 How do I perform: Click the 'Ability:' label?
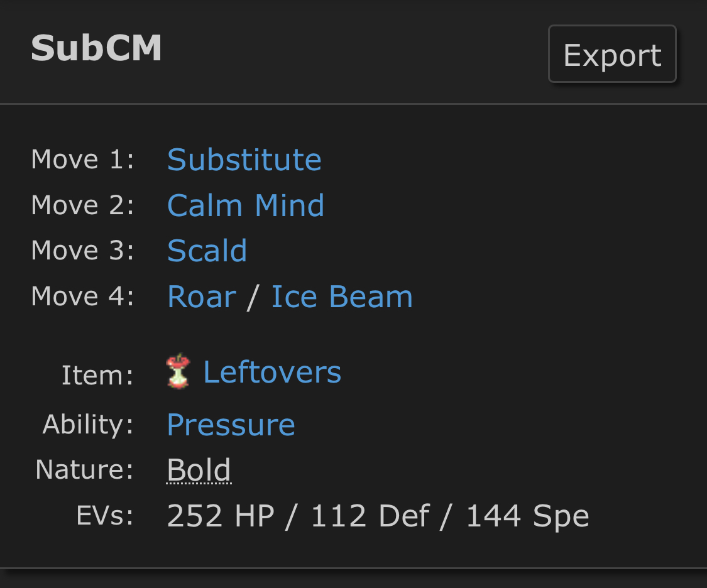click(88, 425)
